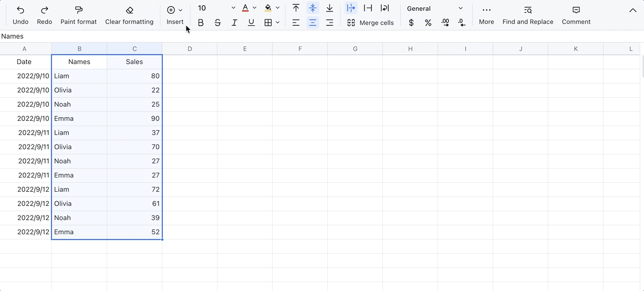Viewport: 644px width, 291px height.
Task: Toggle italic formatting
Action: click(x=234, y=23)
